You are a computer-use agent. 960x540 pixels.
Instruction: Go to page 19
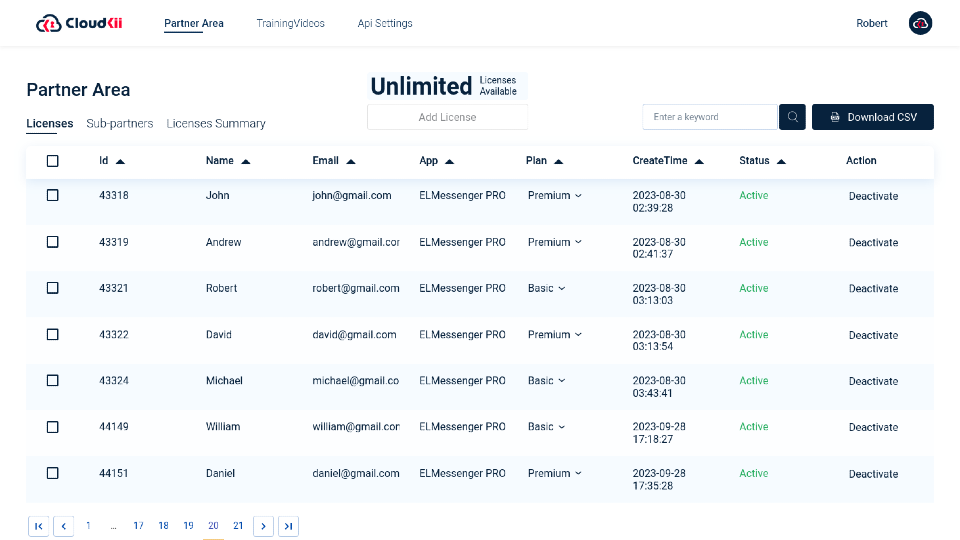coord(188,526)
